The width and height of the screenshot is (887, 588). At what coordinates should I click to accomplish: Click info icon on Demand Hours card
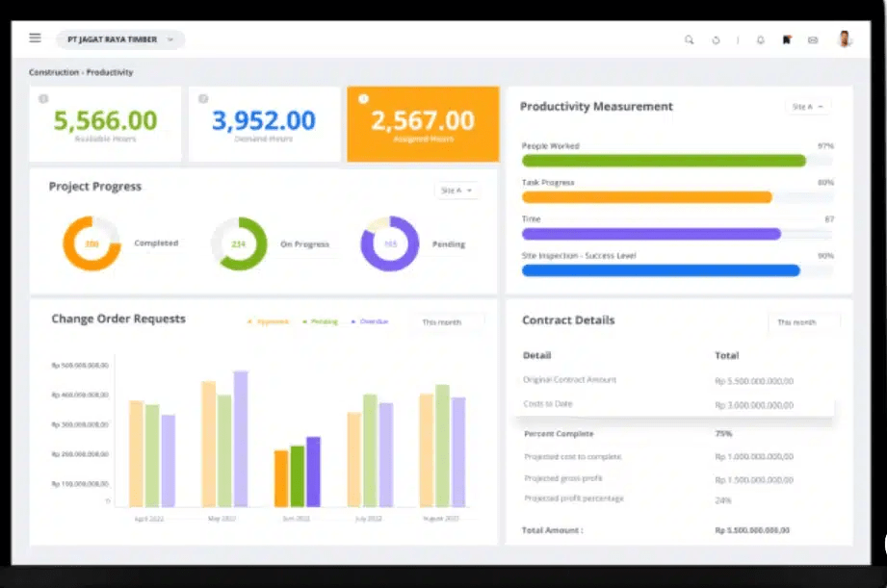(x=203, y=98)
